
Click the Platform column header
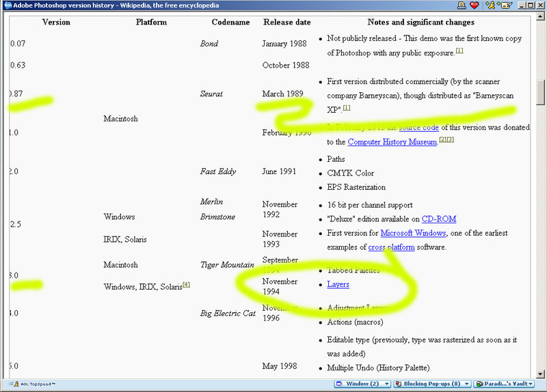(x=151, y=22)
